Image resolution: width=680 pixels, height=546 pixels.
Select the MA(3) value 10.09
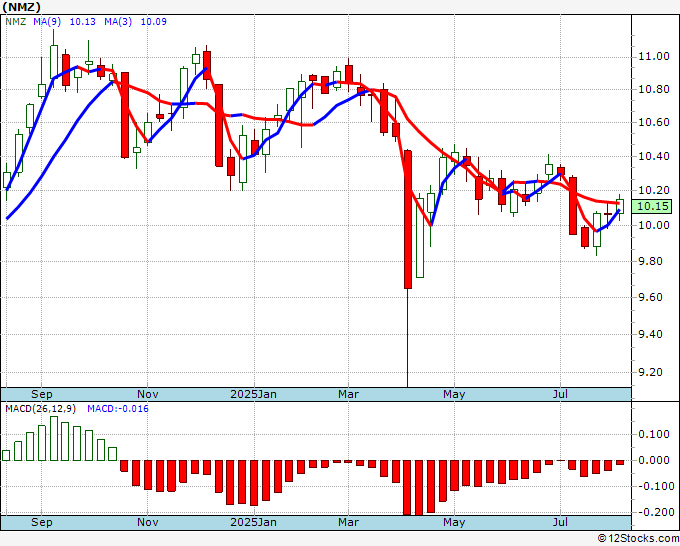point(154,22)
